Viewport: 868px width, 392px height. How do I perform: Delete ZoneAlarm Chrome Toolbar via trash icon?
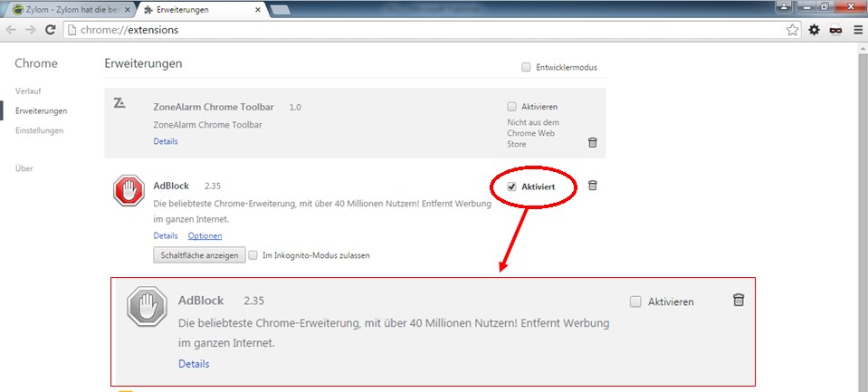pyautogui.click(x=592, y=142)
